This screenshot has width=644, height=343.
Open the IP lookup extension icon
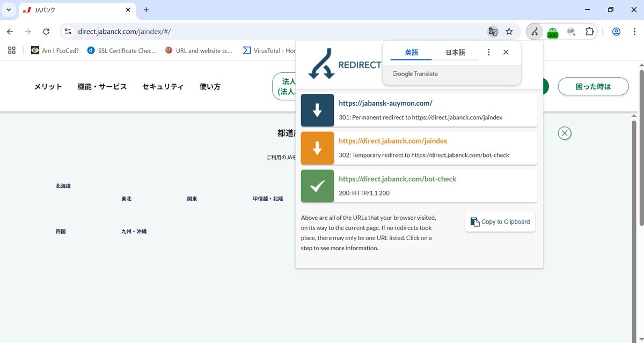(572, 32)
